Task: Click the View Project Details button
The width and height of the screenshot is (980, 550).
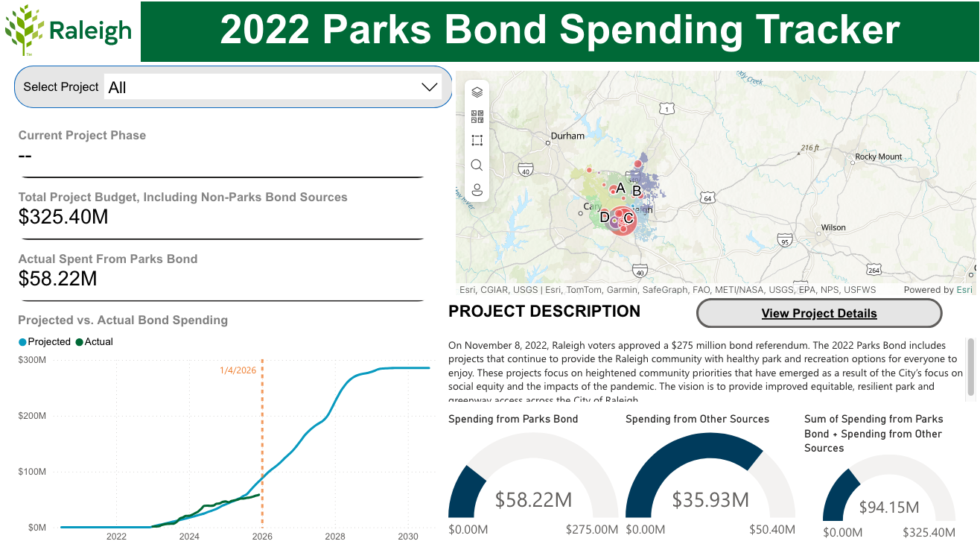Action: (818, 314)
